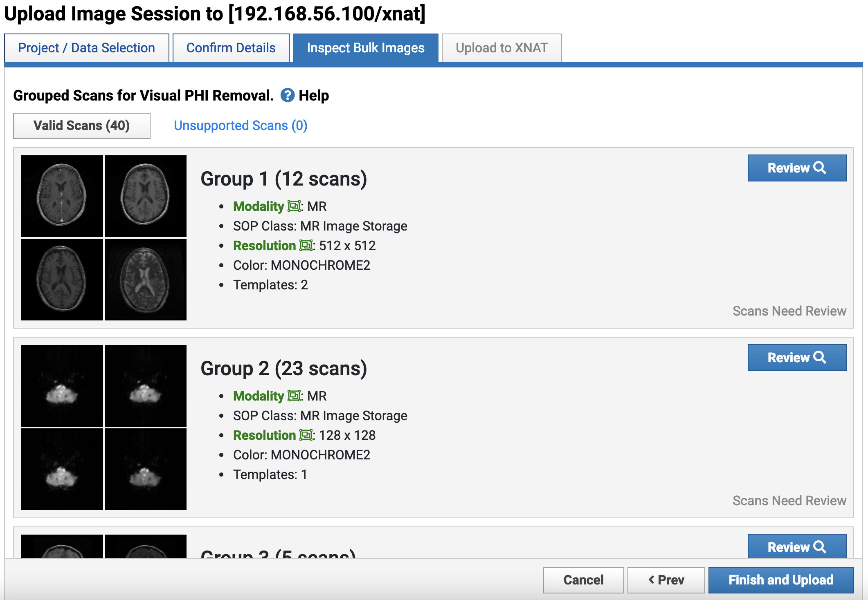Open Unsupported Scans (0) link

click(x=240, y=125)
